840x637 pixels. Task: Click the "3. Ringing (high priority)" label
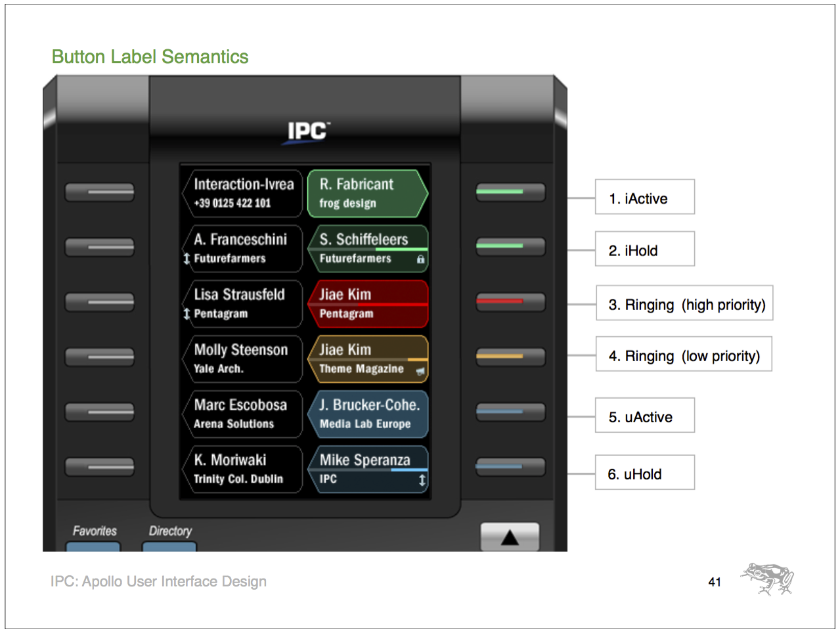(684, 303)
